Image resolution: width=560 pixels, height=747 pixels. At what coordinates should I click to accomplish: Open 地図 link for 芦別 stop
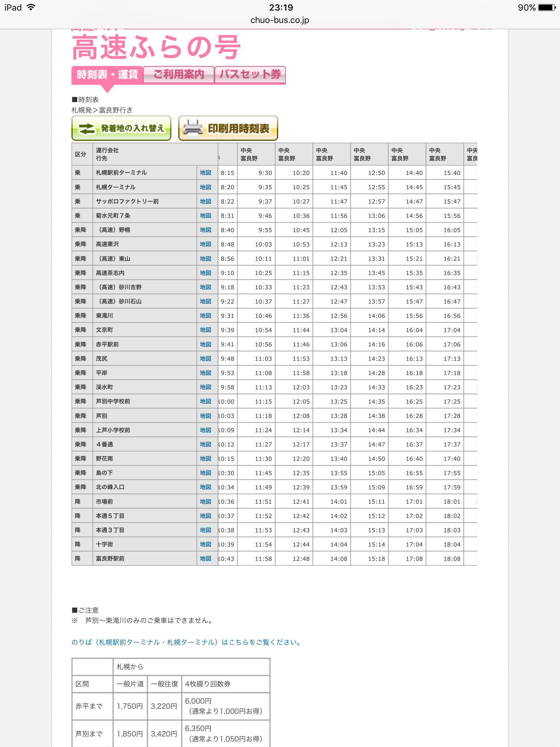pyautogui.click(x=206, y=416)
